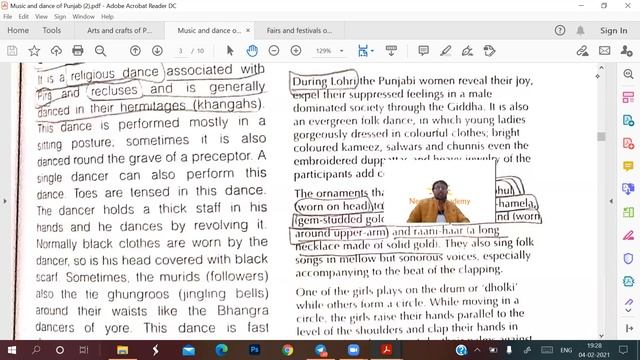Go to next page arrow
The width and height of the screenshot is (640, 360).
[157, 51]
